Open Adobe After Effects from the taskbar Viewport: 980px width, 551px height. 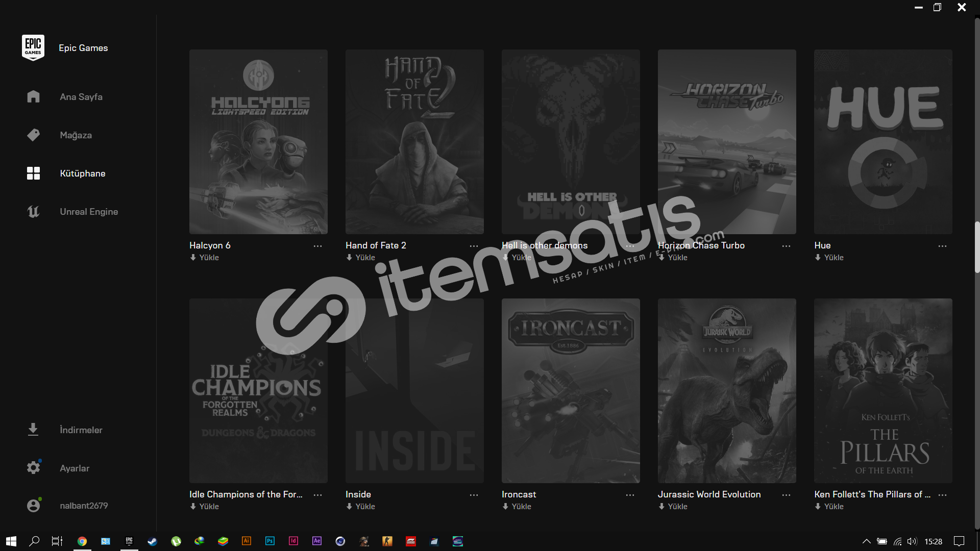click(x=317, y=541)
